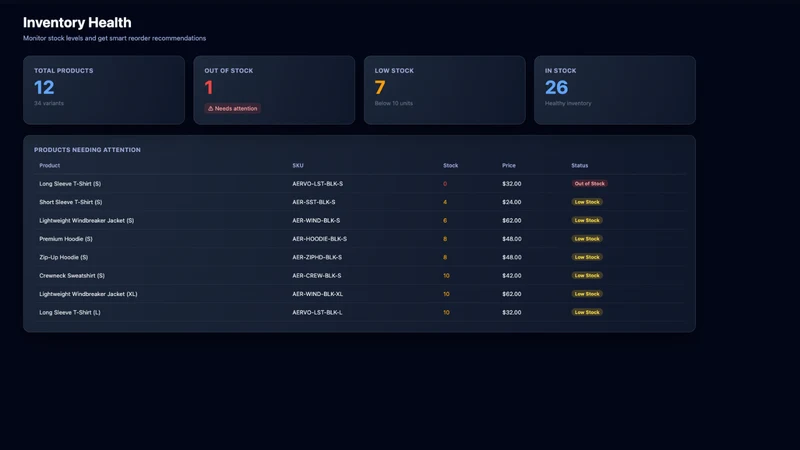The image size is (800, 450).
Task: Click the Products Needing Attention heading
Action: coord(87,150)
